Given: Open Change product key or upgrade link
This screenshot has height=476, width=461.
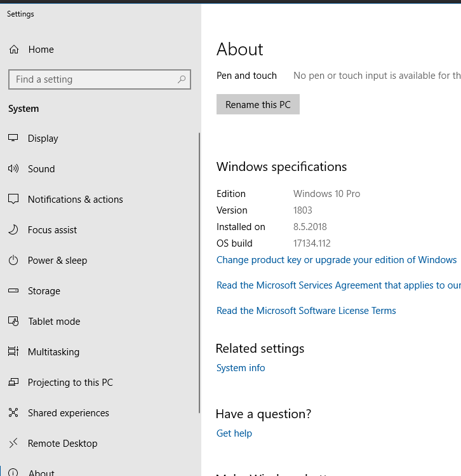Looking at the screenshot, I should (x=336, y=260).
